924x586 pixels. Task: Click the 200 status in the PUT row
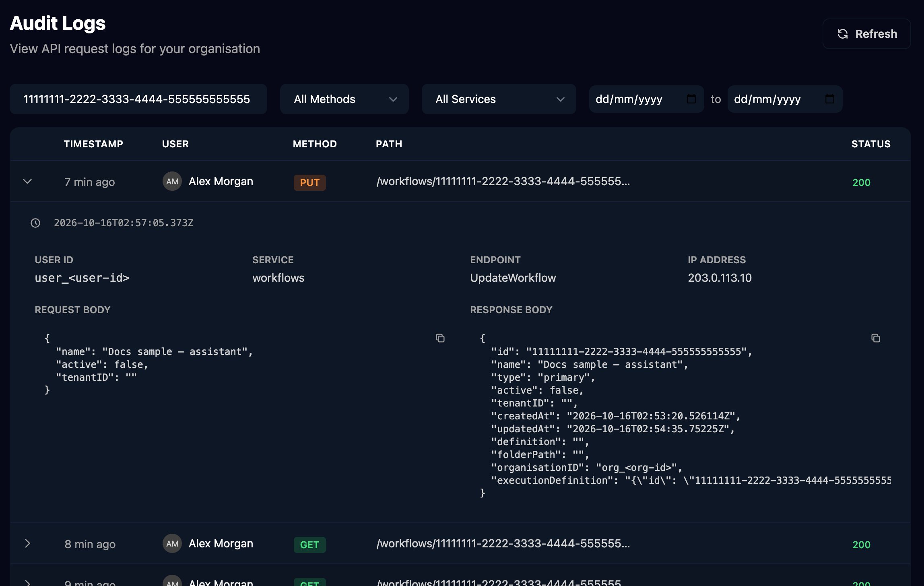coord(862,182)
